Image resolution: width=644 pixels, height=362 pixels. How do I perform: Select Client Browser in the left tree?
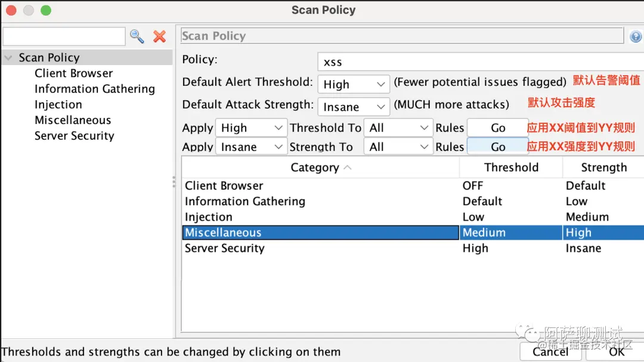73,73
